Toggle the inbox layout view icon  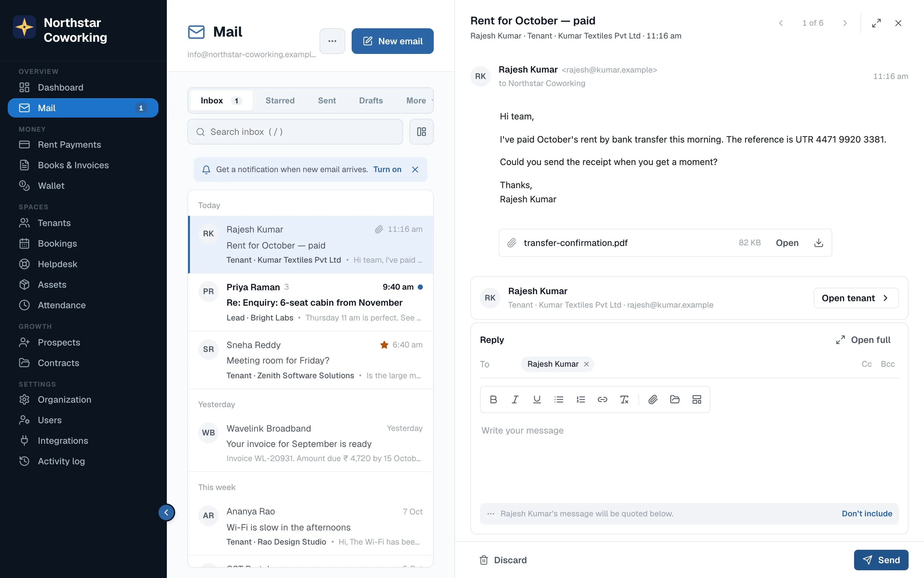(421, 132)
